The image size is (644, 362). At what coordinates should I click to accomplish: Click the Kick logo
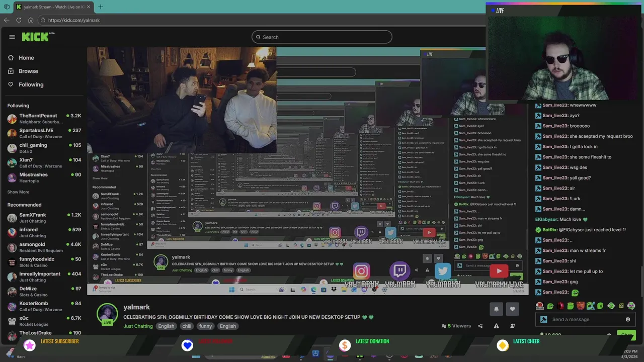coord(38,37)
